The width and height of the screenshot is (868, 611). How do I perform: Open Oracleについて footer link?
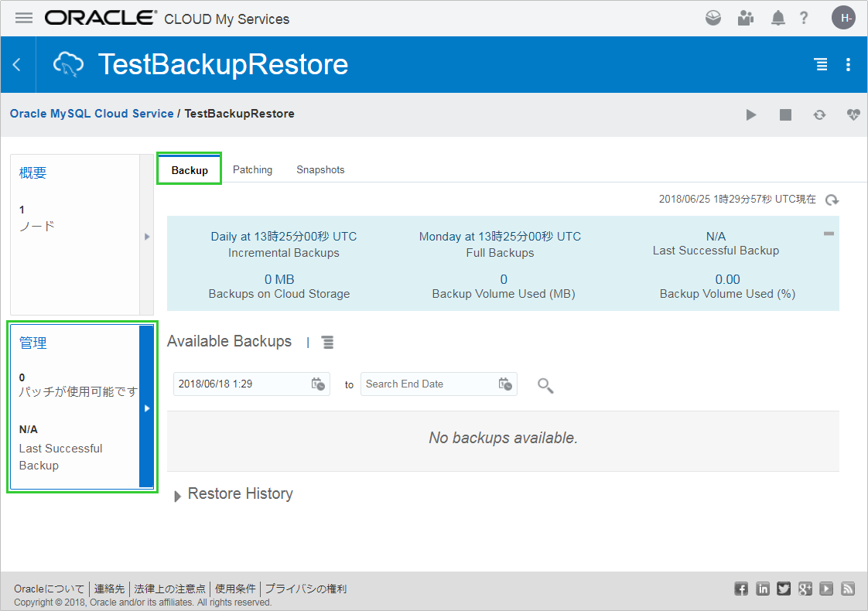tap(50, 589)
